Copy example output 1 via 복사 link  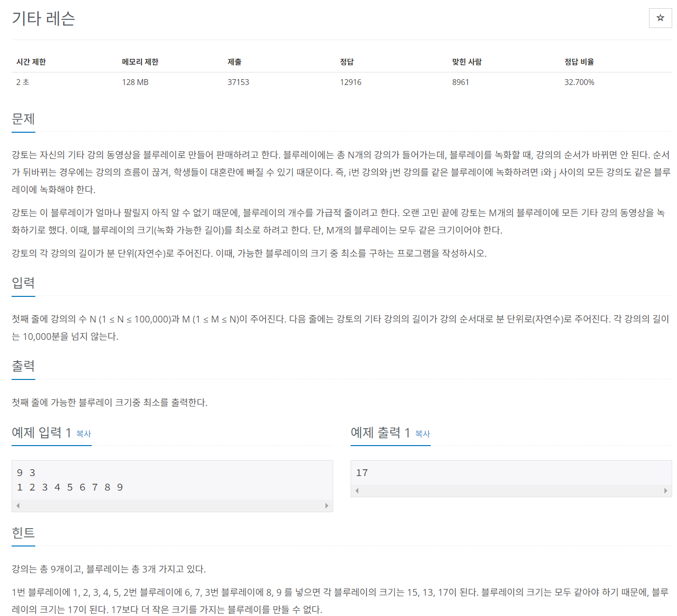point(423,434)
